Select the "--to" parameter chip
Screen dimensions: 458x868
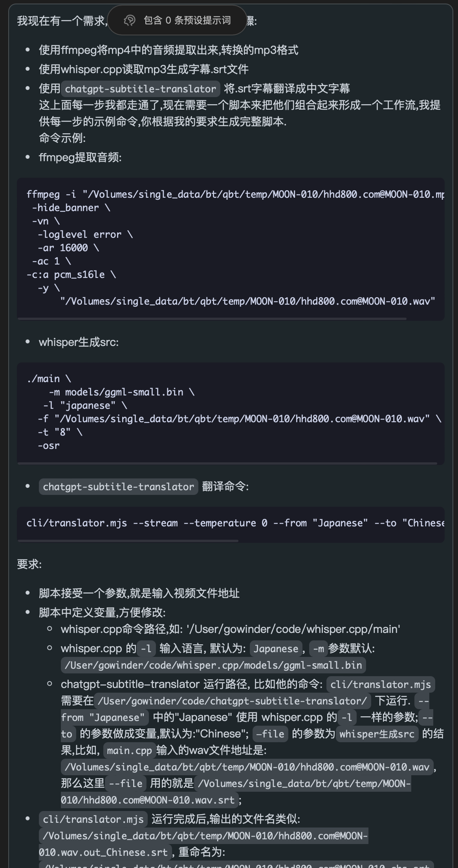pos(65,734)
